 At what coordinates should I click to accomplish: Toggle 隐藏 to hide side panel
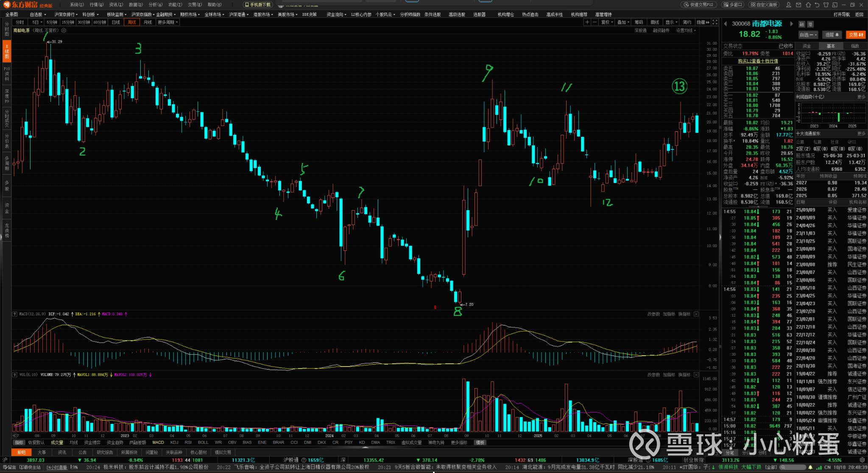point(703,22)
